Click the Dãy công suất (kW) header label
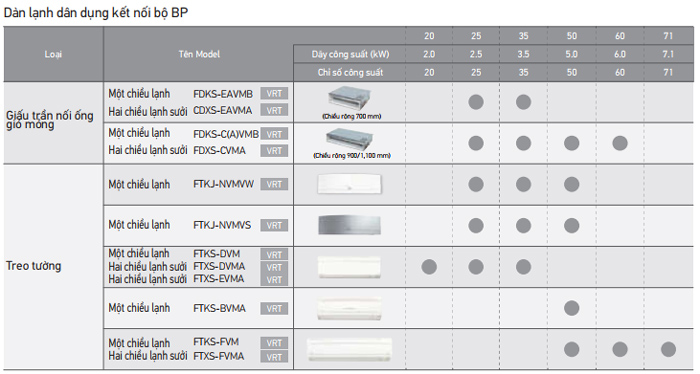The height and width of the screenshot is (374, 700). (x=350, y=54)
